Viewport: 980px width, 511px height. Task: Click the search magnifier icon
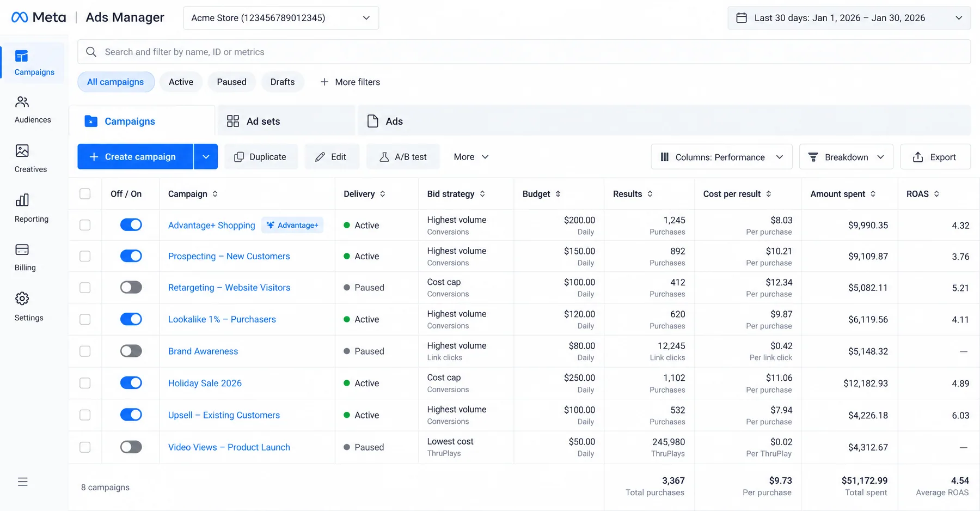(x=91, y=52)
